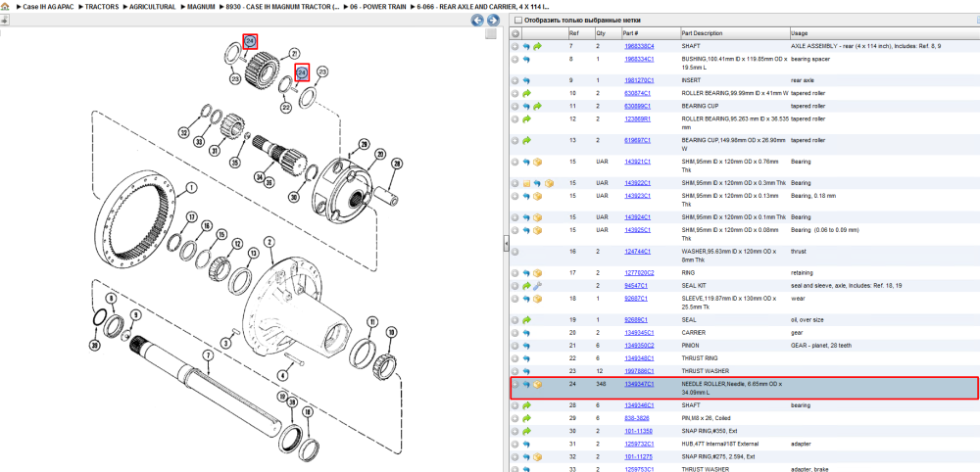Click 'SEAL KIT' description text
Viewport: 980px width, 472px height.
pos(693,286)
